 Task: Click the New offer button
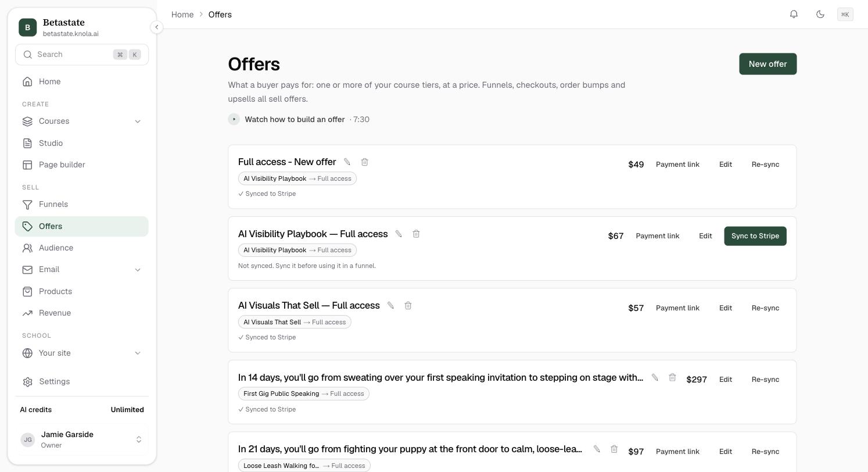tap(767, 64)
